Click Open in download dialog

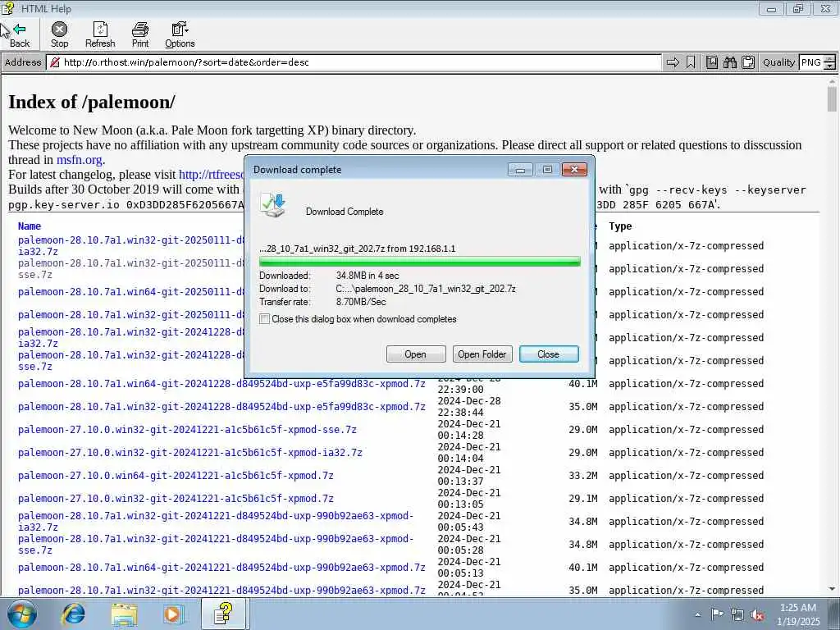[x=416, y=354]
